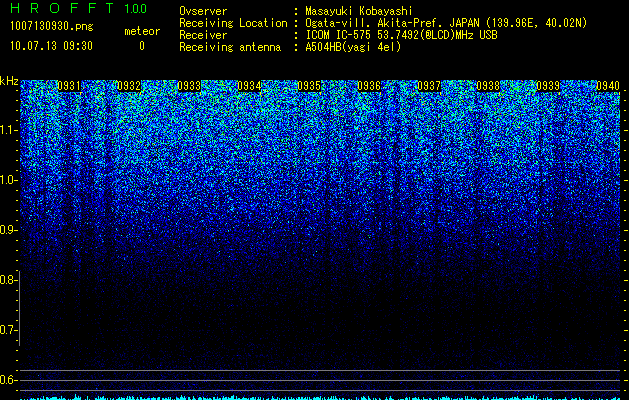Click the 0.6 frequency axis label
The height and width of the screenshot is (400, 629).
click(8, 380)
